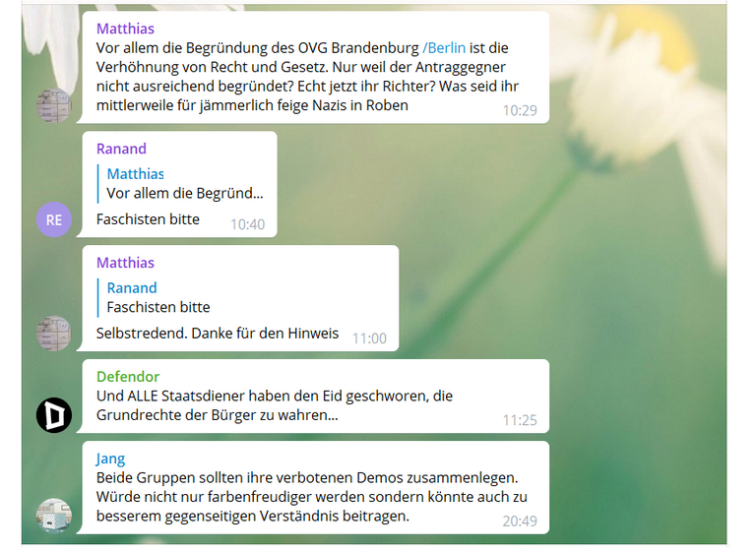Click the Defendor sender name in green

coord(128,377)
